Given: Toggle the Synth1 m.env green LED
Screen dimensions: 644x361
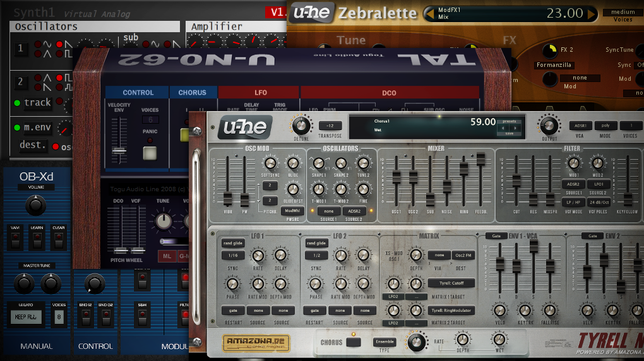Looking at the screenshot, I should click(x=17, y=127).
